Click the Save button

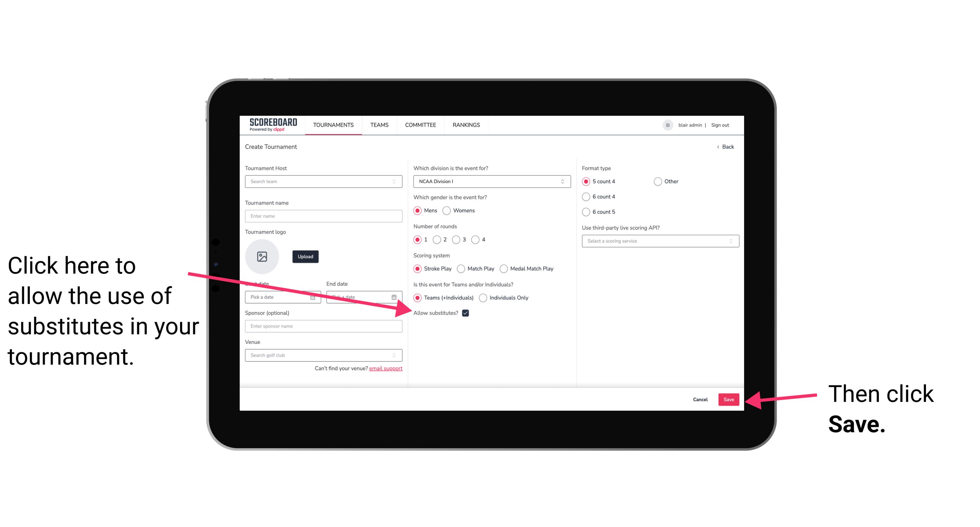coord(729,399)
